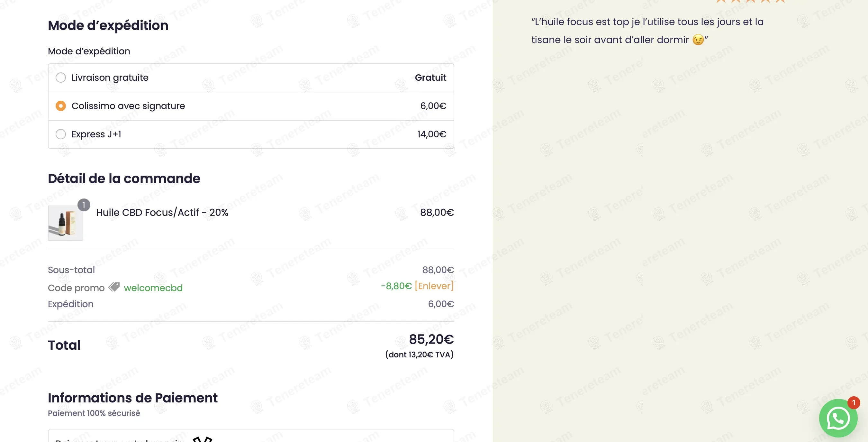
Task: Click the promo code tag icon
Action: tap(114, 287)
